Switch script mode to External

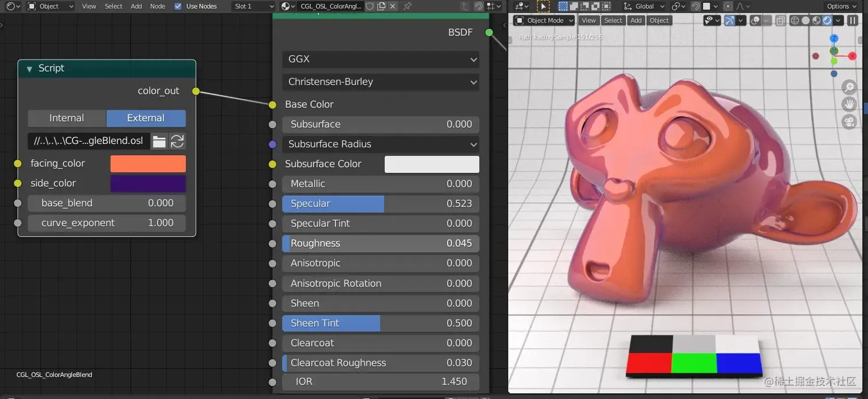point(146,118)
